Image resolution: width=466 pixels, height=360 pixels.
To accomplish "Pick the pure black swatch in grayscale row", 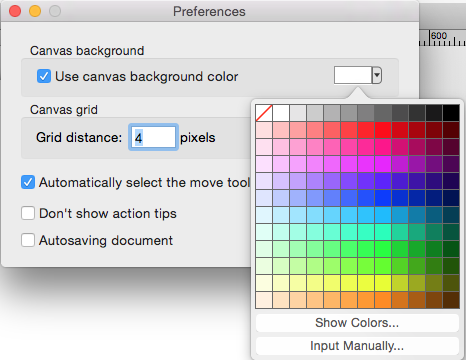I will 451,113.
